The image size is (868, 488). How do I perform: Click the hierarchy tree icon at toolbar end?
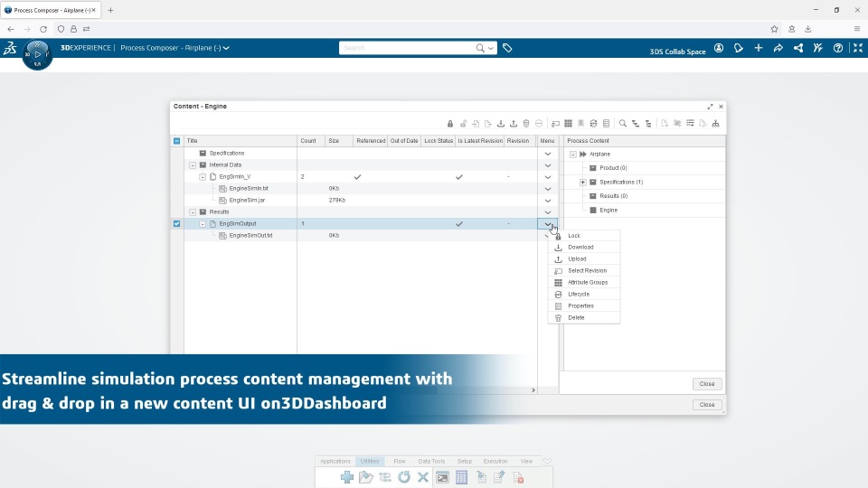tap(715, 124)
